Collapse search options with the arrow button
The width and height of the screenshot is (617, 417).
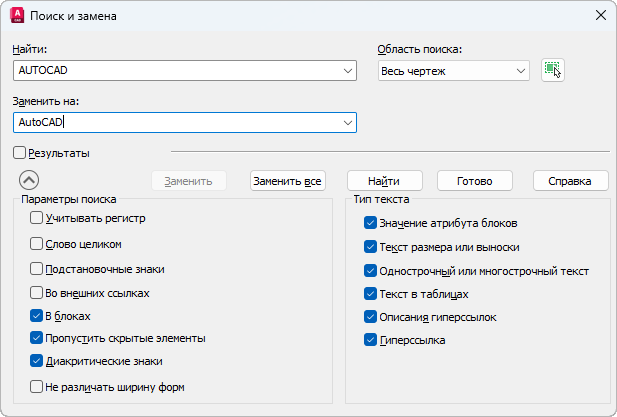[x=29, y=180]
